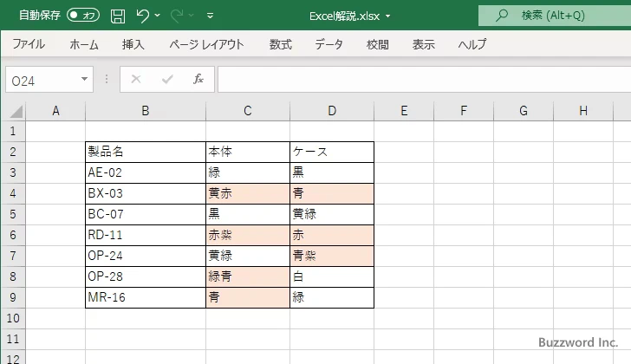Click inside the formula bar input

tap(424, 80)
